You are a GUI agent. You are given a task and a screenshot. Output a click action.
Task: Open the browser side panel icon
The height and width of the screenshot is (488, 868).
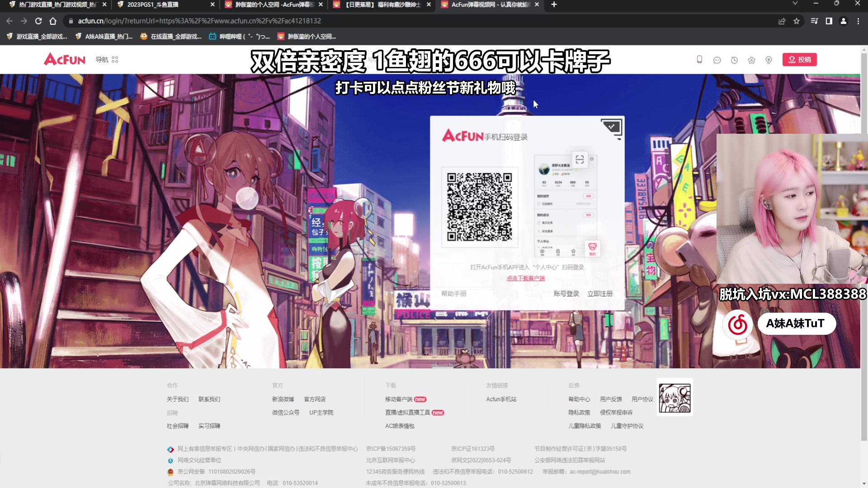(829, 21)
